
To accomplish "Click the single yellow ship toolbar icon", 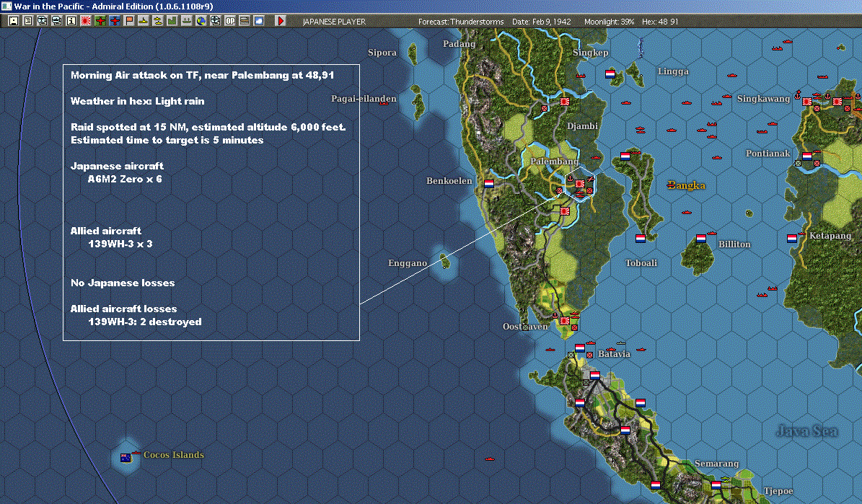I will click(x=143, y=21).
